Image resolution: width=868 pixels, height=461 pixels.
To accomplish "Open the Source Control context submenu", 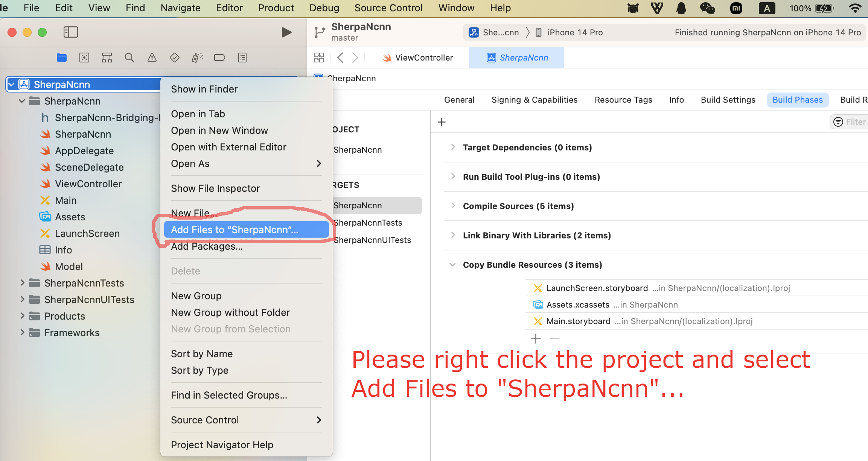I will coord(247,420).
